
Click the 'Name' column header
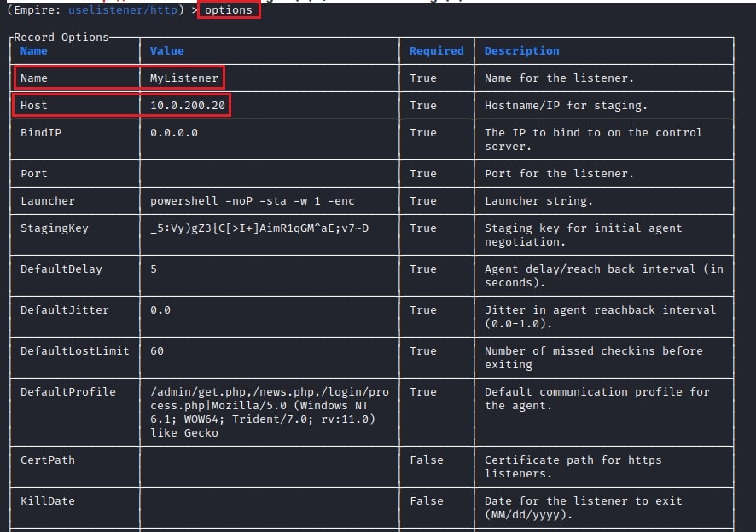(x=34, y=50)
